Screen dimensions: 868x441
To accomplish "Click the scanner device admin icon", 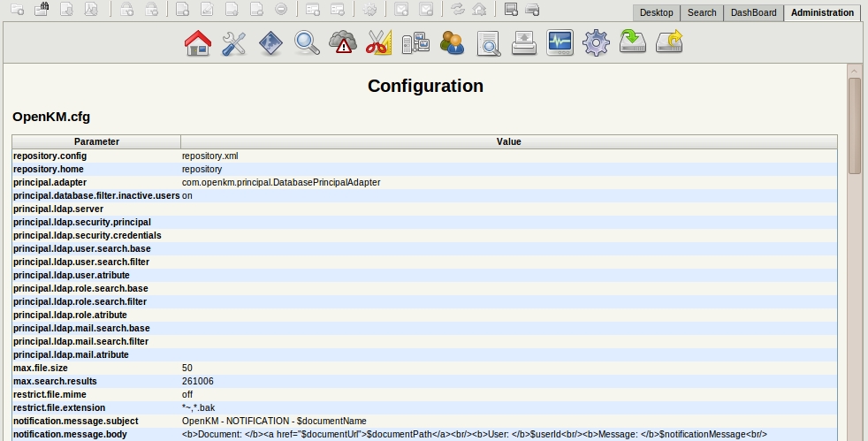I will point(523,42).
